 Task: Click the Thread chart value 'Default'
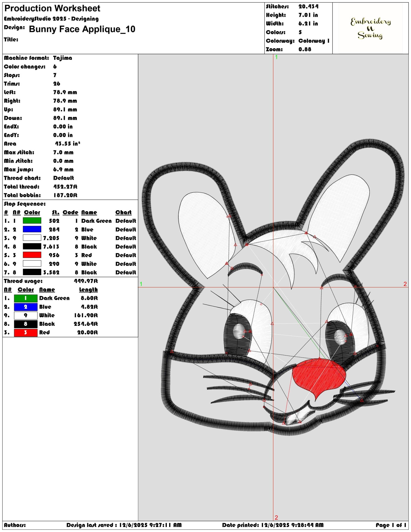pyautogui.click(x=64, y=178)
